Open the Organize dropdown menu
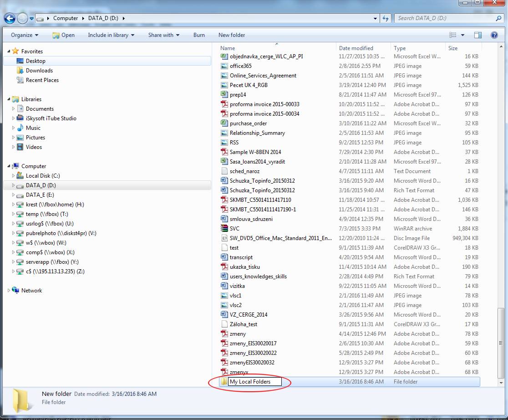The width and height of the screenshot is (508, 420). click(25, 35)
